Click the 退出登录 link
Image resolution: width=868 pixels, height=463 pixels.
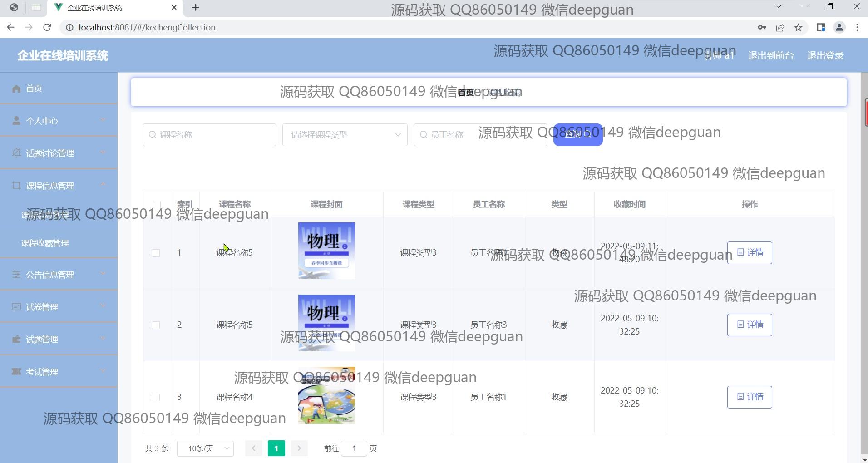(825, 56)
